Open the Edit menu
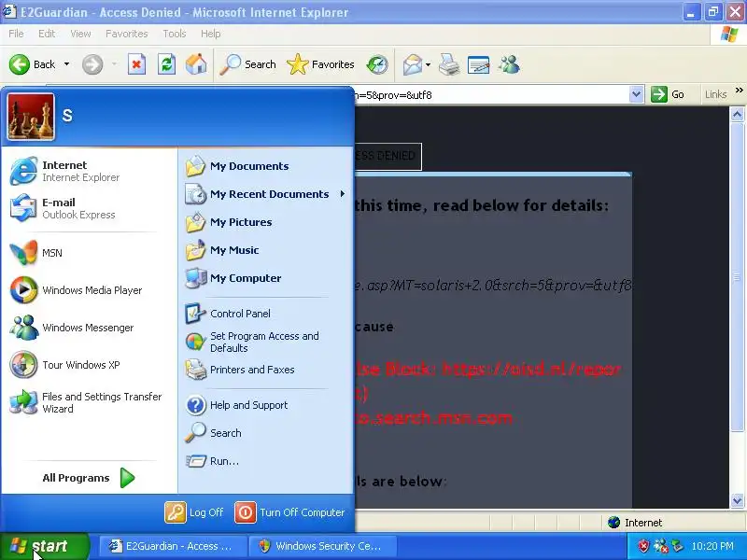Screen dimensions: 747x560 pos(47,34)
